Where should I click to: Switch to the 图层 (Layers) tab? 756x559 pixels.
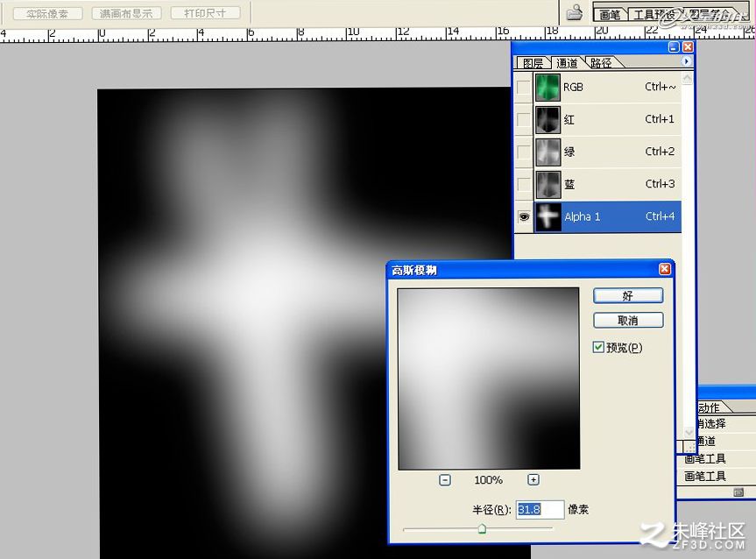(x=533, y=63)
